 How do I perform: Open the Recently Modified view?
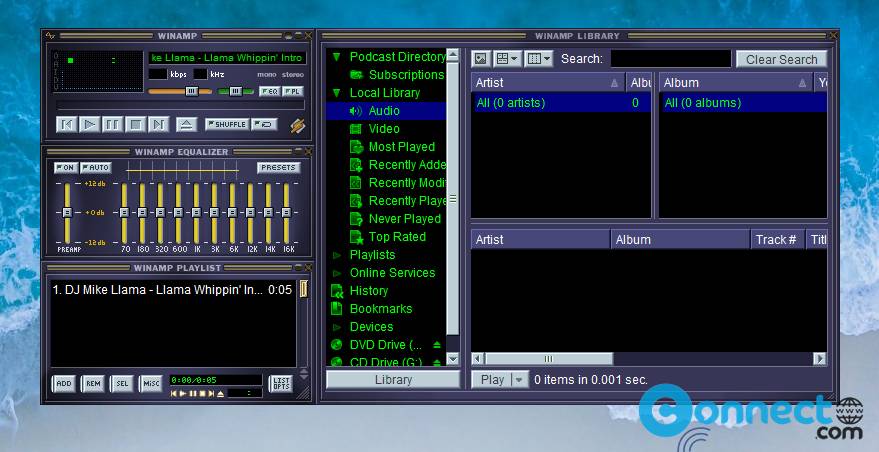397,182
